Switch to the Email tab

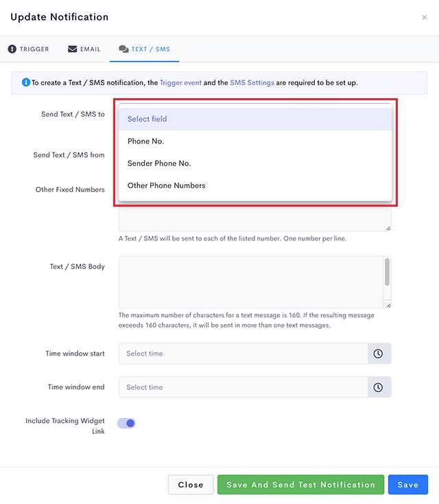pos(84,49)
